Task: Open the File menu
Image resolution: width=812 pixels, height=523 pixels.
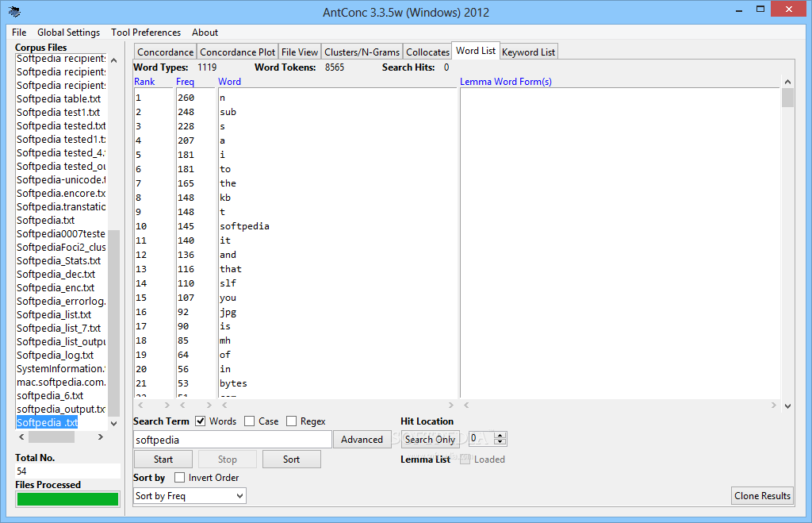Action: (19, 32)
